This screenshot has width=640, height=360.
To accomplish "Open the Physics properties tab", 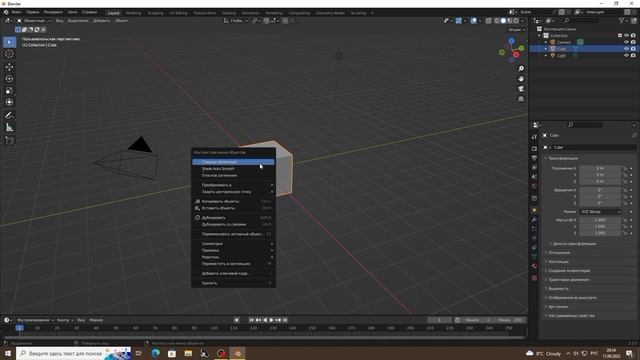I will 534,238.
